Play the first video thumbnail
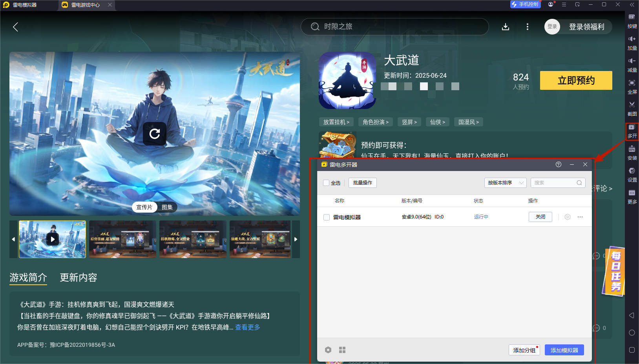This screenshot has height=364, width=639. (52, 239)
